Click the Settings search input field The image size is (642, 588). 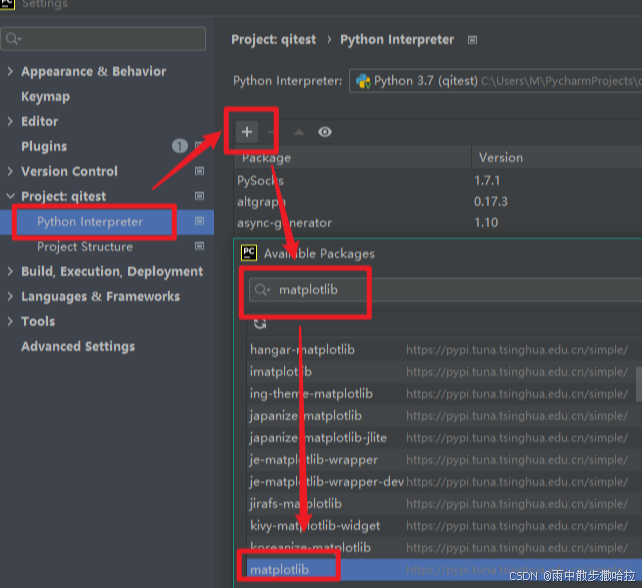pos(103,38)
